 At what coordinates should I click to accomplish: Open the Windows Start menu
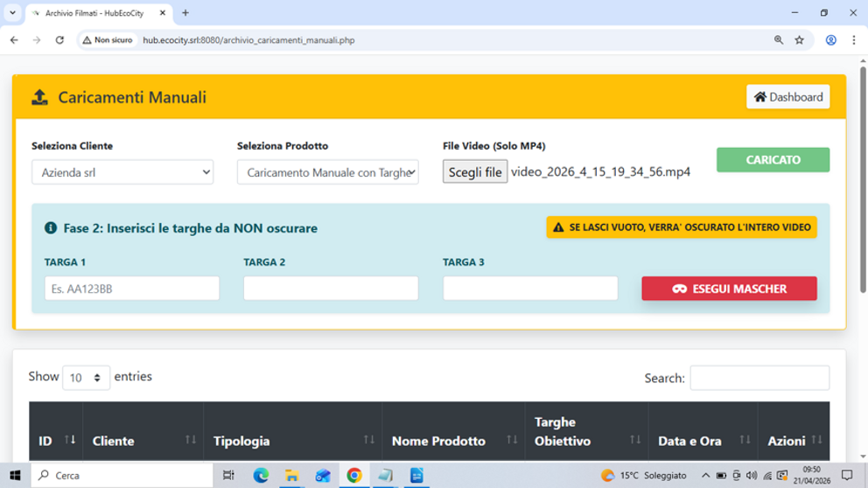[x=15, y=475]
